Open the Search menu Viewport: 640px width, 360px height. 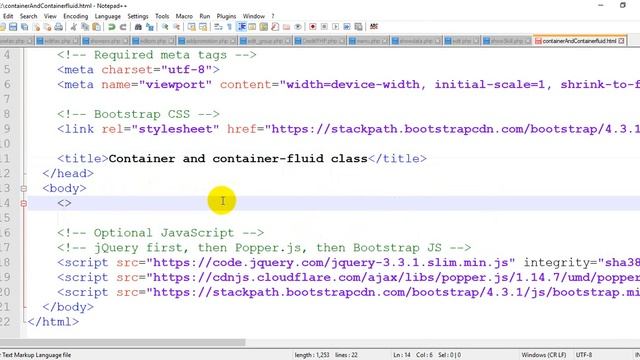(29, 16)
